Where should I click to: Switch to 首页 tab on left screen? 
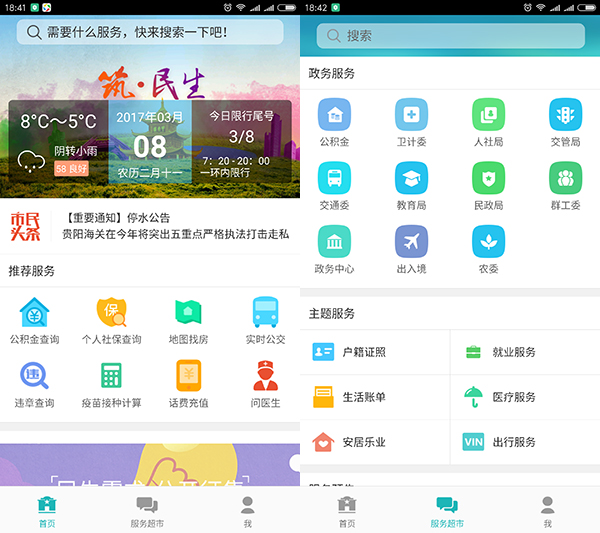tap(47, 512)
